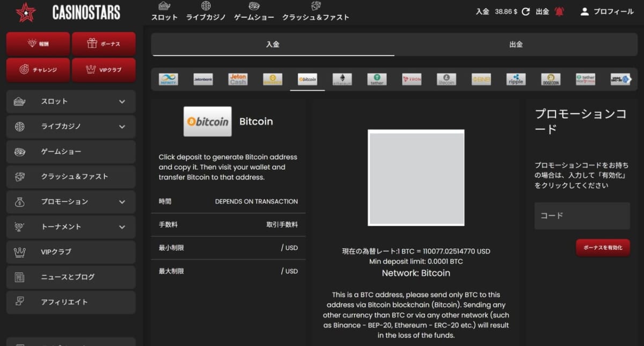Select the Ripple payment method
Viewport: 644px width, 346px height.
(516, 80)
